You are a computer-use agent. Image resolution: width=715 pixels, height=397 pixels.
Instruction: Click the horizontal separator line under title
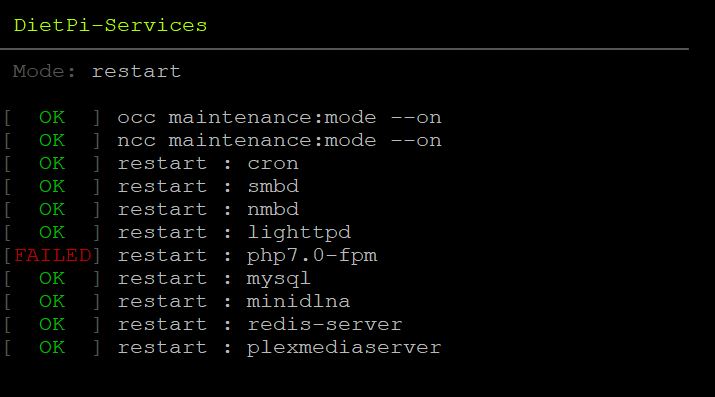click(x=344, y=49)
